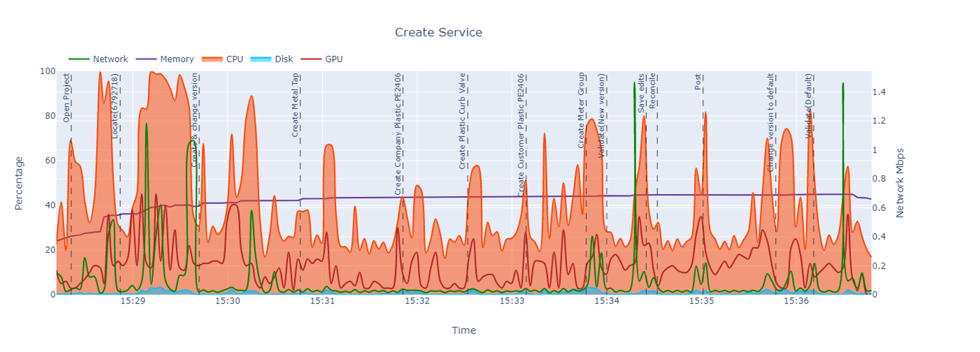The width and height of the screenshot is (980, 352).
Task: Click the 0.2 tick on Network Mbps axis
Action: 879,266
